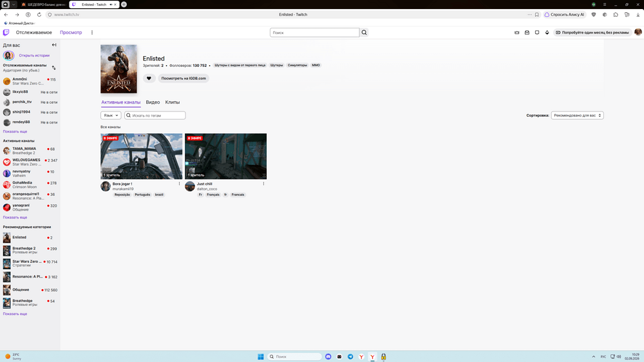Screen dimensions: 644x362
Task: Follow the Enlisted category with the heart
Action: pyautogui.click(x=149, y=78)
